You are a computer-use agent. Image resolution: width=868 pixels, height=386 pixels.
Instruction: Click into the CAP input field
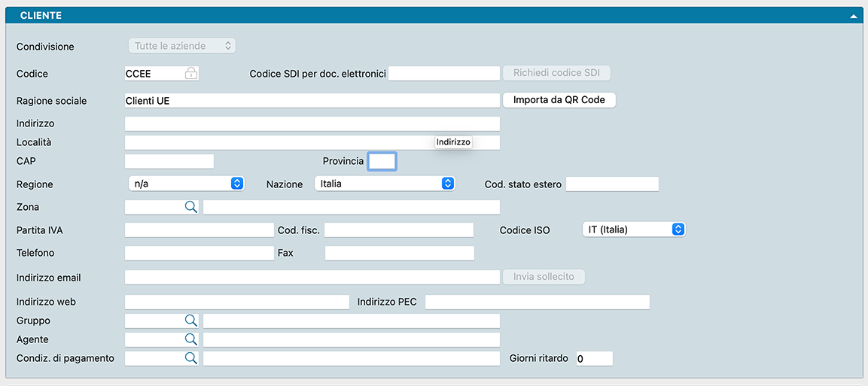pos(169,161)
